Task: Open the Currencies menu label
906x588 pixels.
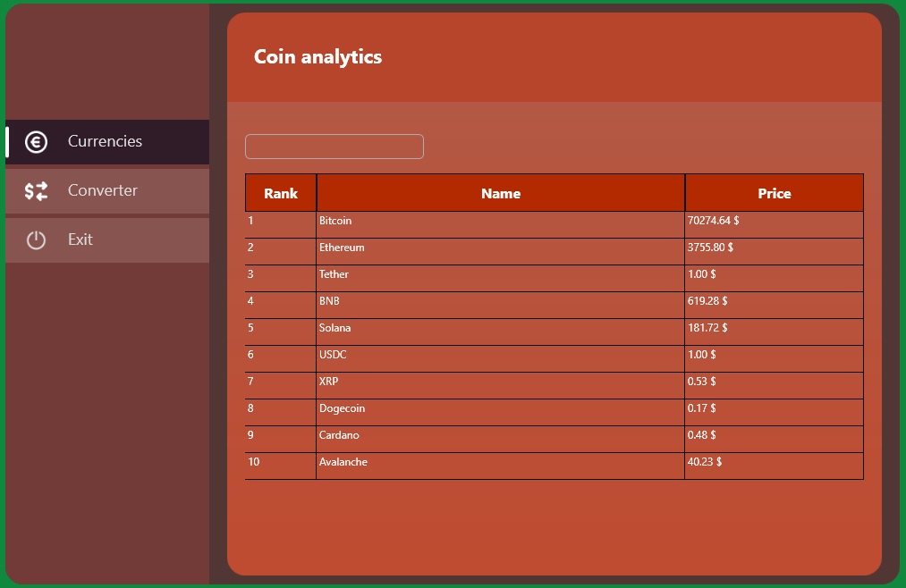Action: click(105, 141)
